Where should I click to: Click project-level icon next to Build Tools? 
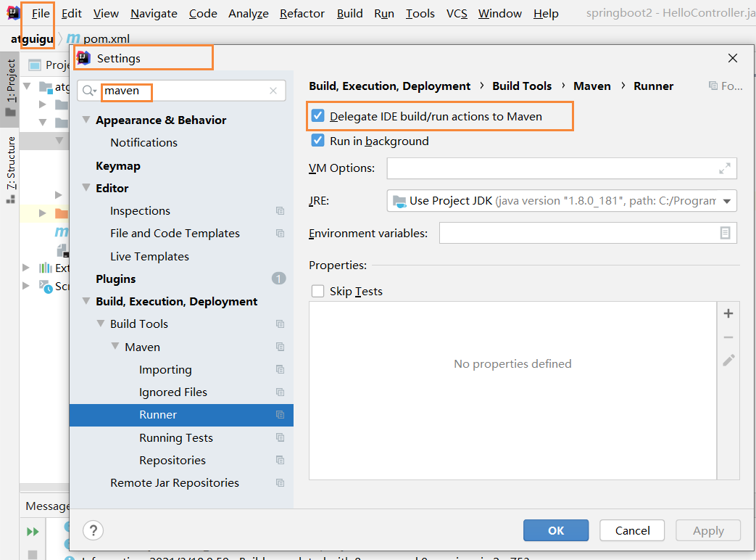click(x=280, y=324)
